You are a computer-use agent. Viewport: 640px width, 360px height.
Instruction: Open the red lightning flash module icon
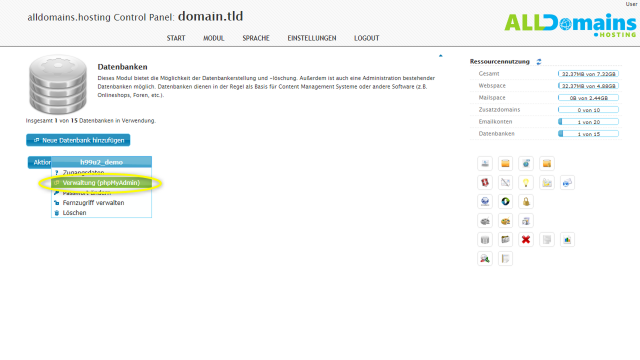point(485,182)
